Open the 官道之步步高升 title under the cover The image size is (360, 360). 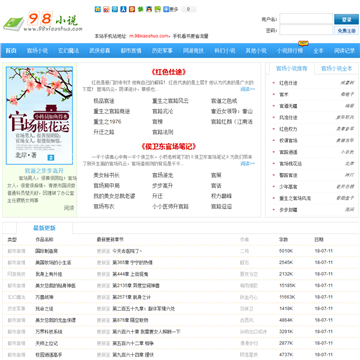coord(44,171)
